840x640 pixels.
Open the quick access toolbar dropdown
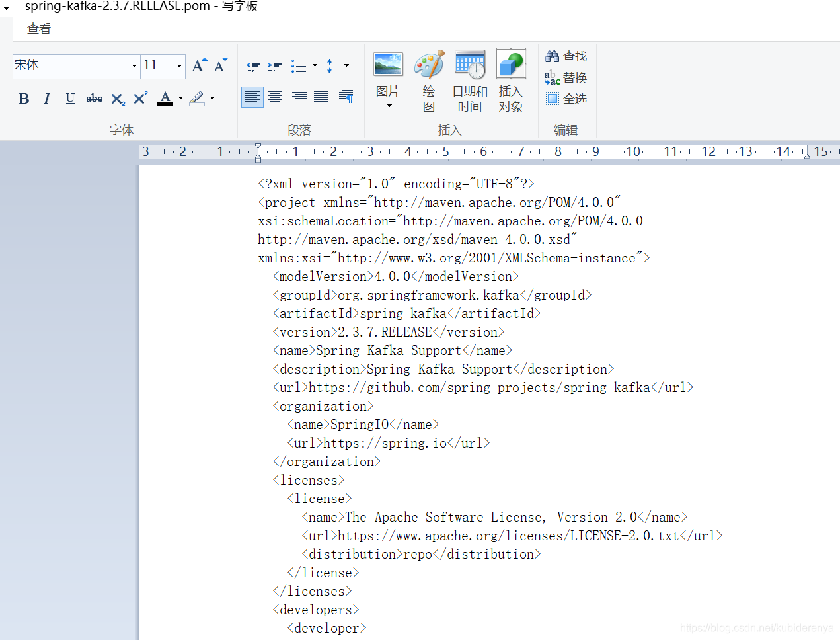point(6,7)
